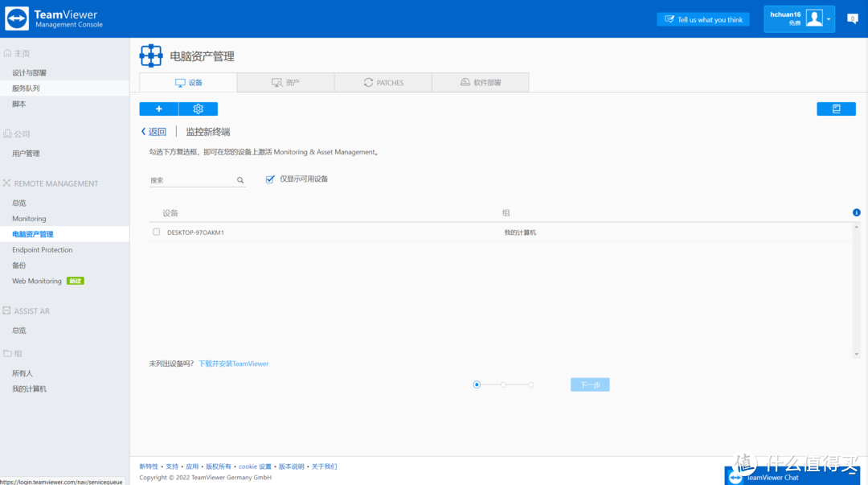Screen dimensions: 868x485
Task: Click ASSIST AR section header
Action: [31, 311]
